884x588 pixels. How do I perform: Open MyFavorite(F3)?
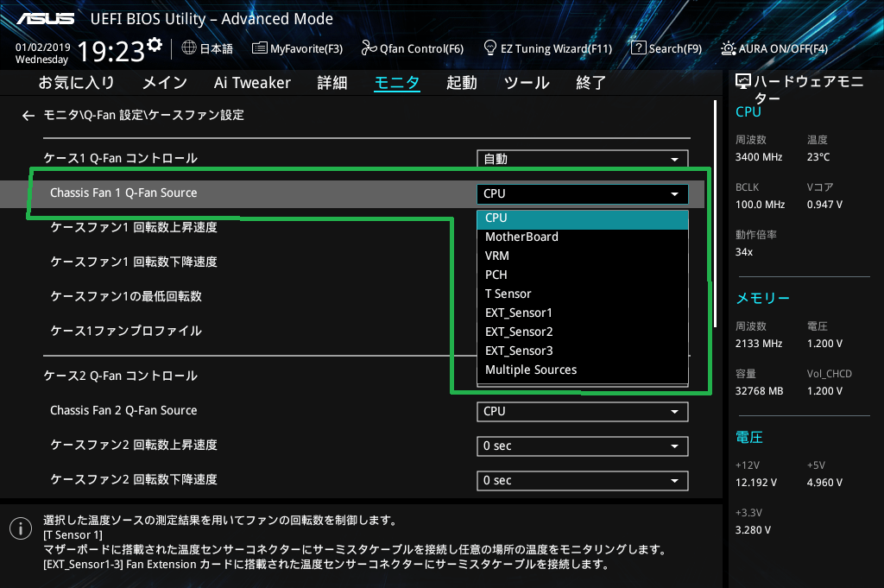[x=306, y=48]
